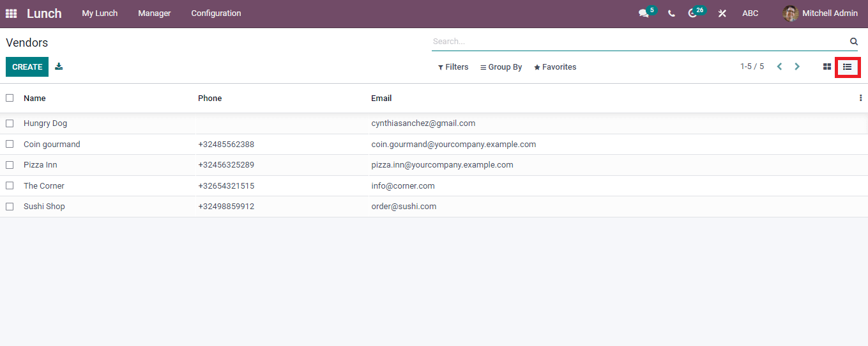Check the Coin gourmand row checkbox
Image resolution: width=868 pixels, height=346 pixels.
tap(10, 144)
